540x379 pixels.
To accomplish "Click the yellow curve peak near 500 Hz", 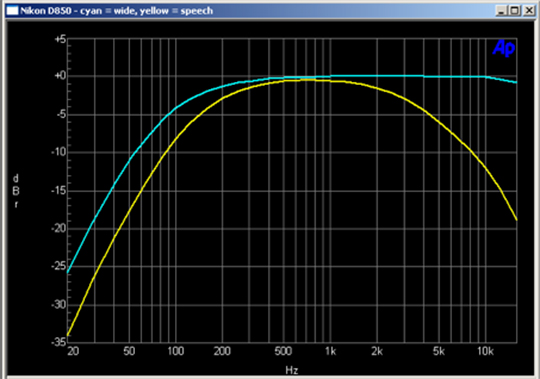I will [283, 82].
